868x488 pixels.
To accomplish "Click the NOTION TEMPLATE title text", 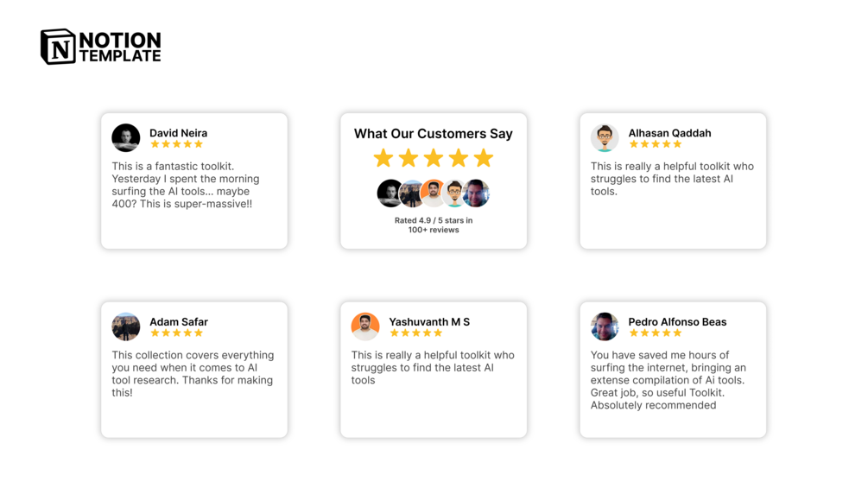I will tap(120, 48).
